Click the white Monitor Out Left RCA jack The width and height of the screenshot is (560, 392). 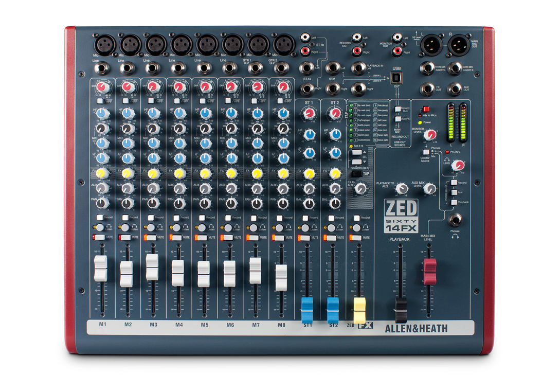click(397, 37)
